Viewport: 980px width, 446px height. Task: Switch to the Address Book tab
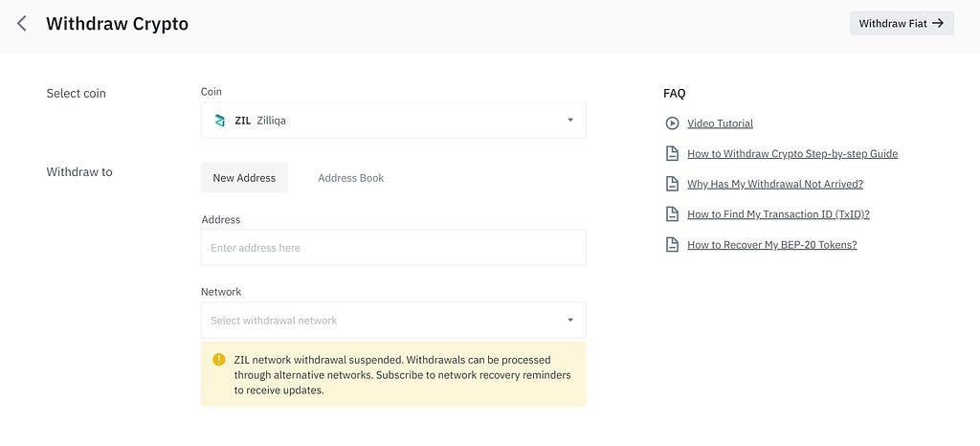pos(350,177)
